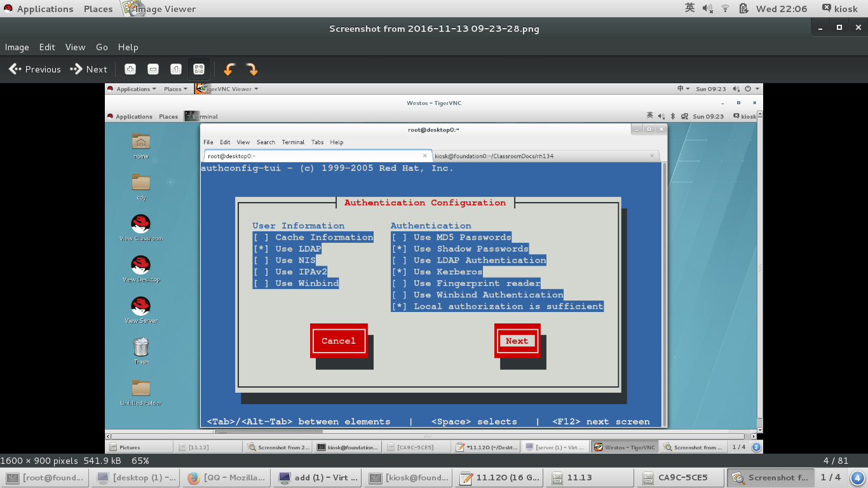The height and width of the screenshot is (488, 868).
Task: Toggle the Use NIS checkbox
Action: pyautogui.click(x=261, y=260)
